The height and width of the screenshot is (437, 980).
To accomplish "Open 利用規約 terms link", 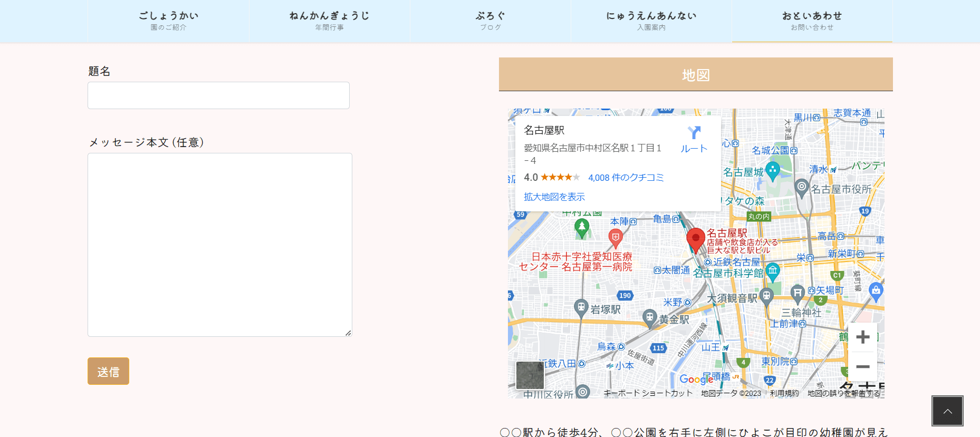I will tap(784, 393).
